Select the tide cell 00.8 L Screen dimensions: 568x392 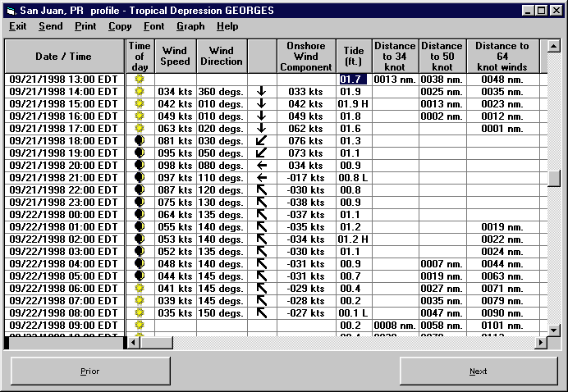point(354,178)
